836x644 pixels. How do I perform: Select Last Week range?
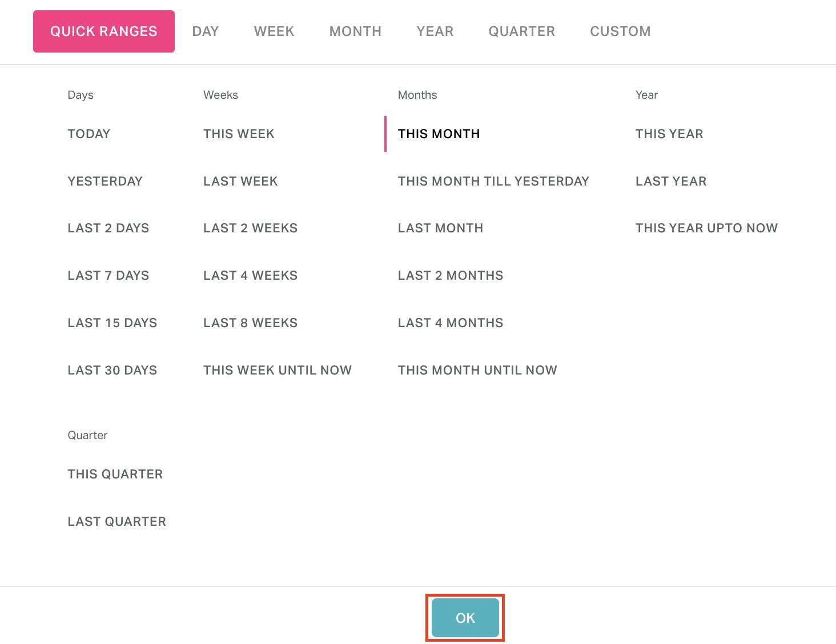pos(240,181)
